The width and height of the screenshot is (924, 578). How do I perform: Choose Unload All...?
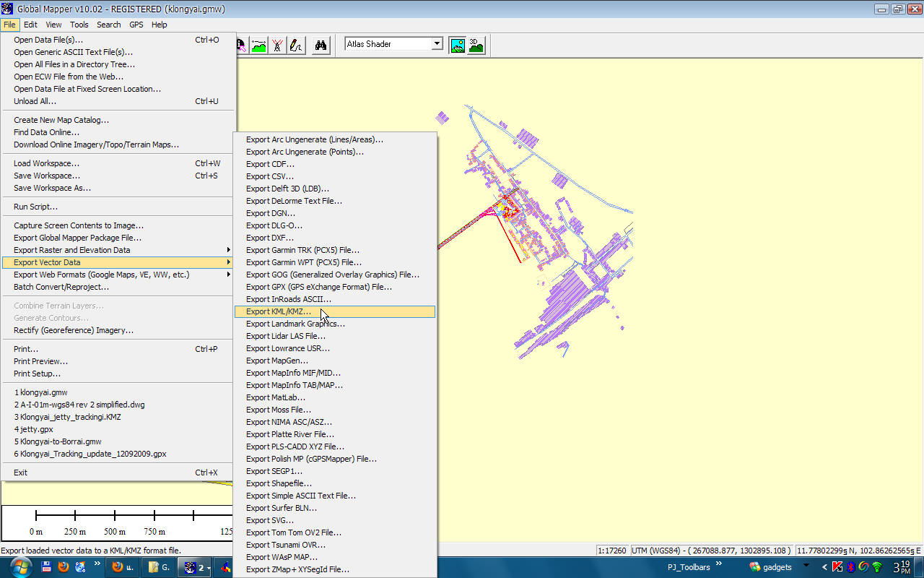coord(118,101)
